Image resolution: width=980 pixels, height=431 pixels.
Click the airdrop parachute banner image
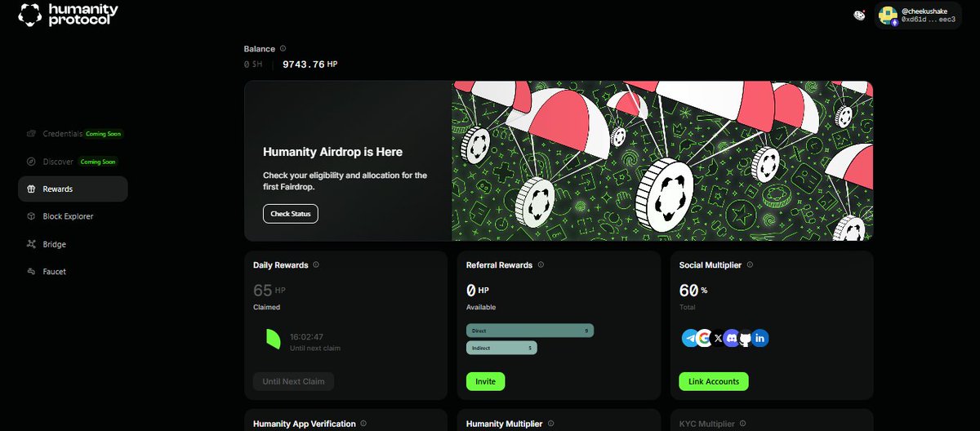[662, 161]
